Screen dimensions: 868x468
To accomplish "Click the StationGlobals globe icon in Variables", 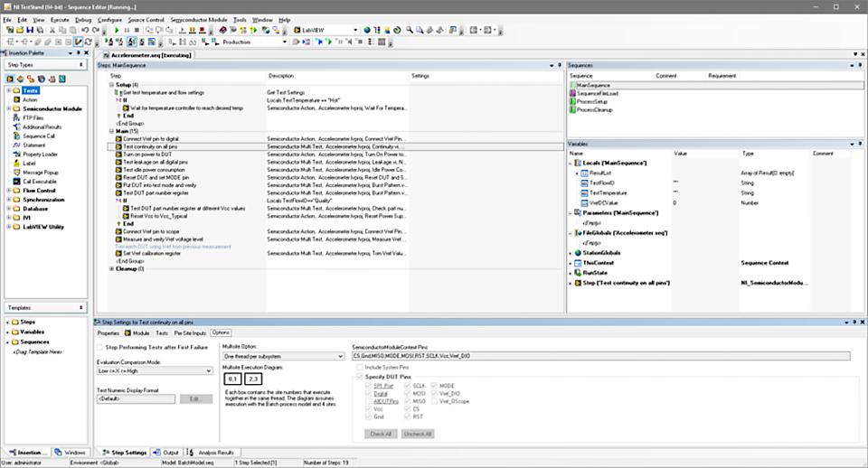I will pos(578,253).
